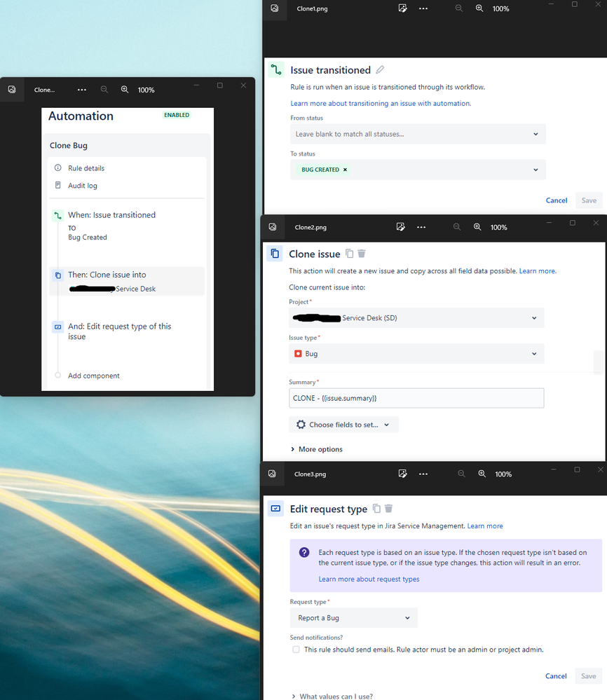Open Learn more link in Clone issue description
The height and width of the screenshot is (700, 607).
(x=538, y=271)
